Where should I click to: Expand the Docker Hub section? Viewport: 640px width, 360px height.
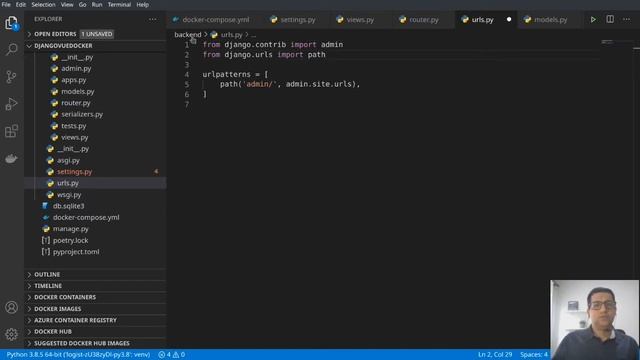(x=53, y=331)
